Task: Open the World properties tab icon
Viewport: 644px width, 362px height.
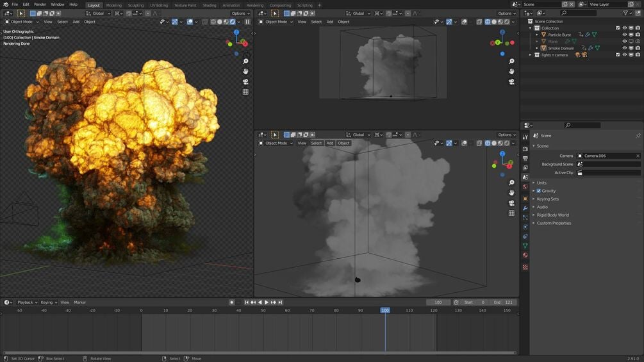Action: click(x=525, y=187)
